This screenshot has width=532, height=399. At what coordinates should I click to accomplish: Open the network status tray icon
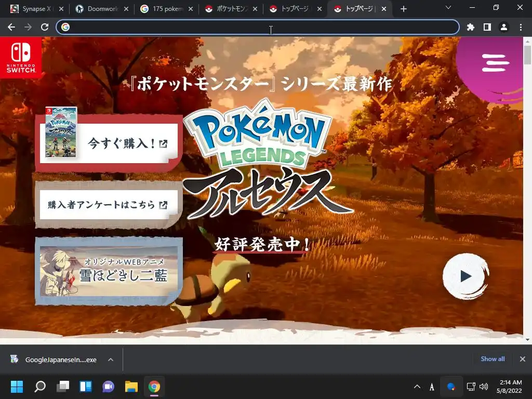(x=471, y=387)
